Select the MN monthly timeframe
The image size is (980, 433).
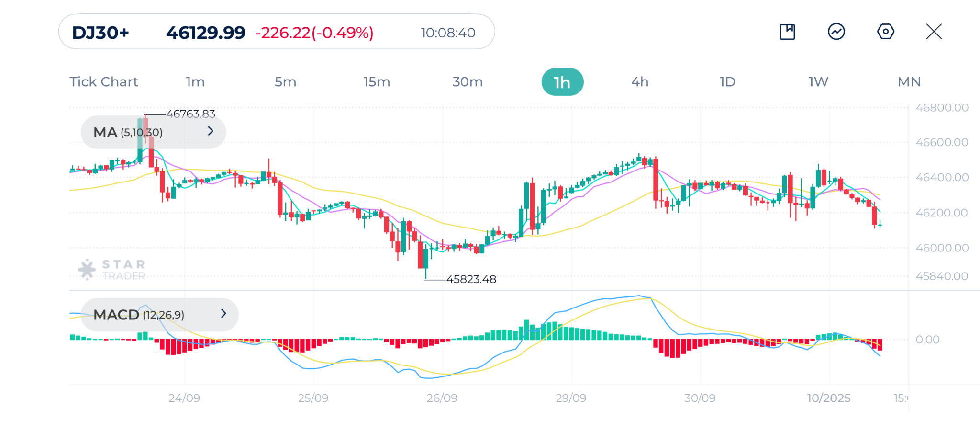(909, 82)
